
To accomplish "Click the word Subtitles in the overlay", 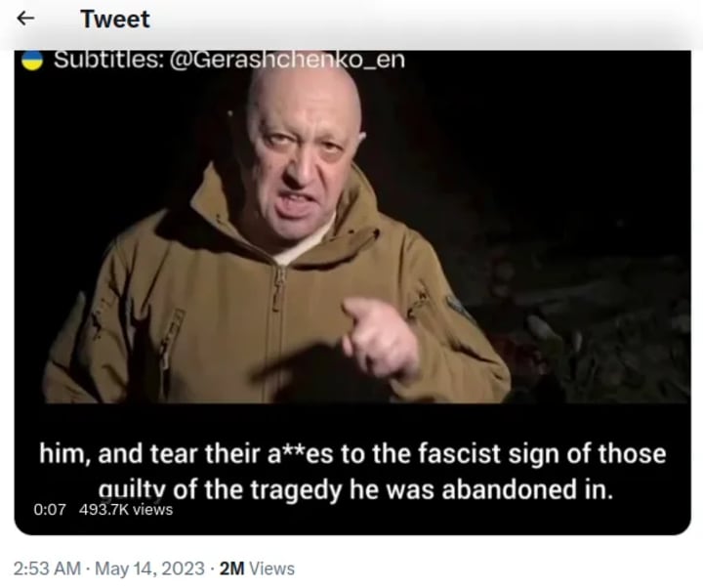I will (109, 60).
